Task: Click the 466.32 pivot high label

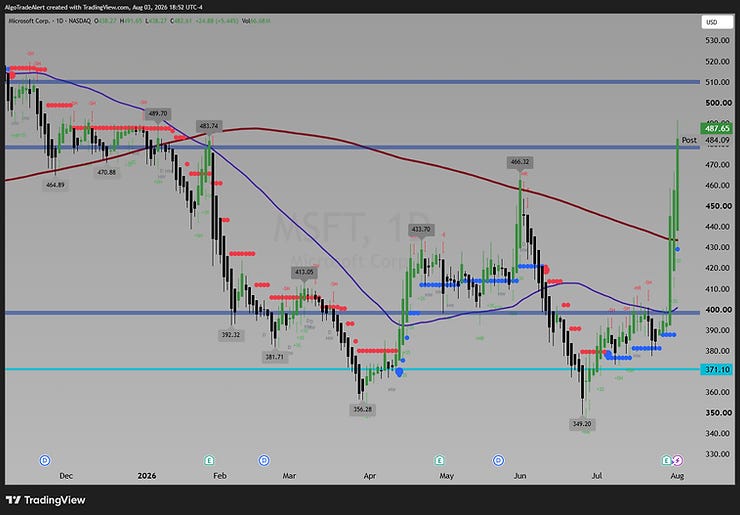Action: click(520, 162)
